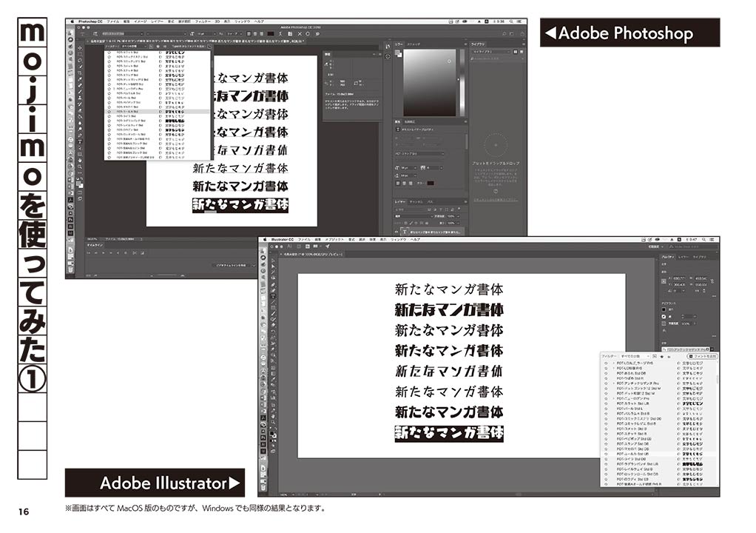Open the blend mode dropdown in Photoshop Layers panel
This screenshot has width=756, height=533.
pyautogui.click(x=414, y=217)
